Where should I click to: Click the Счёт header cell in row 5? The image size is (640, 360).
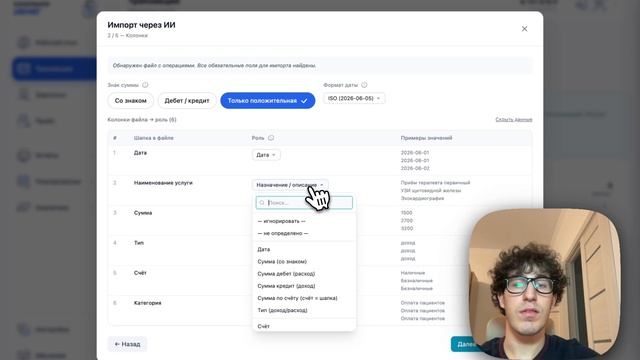140,273
